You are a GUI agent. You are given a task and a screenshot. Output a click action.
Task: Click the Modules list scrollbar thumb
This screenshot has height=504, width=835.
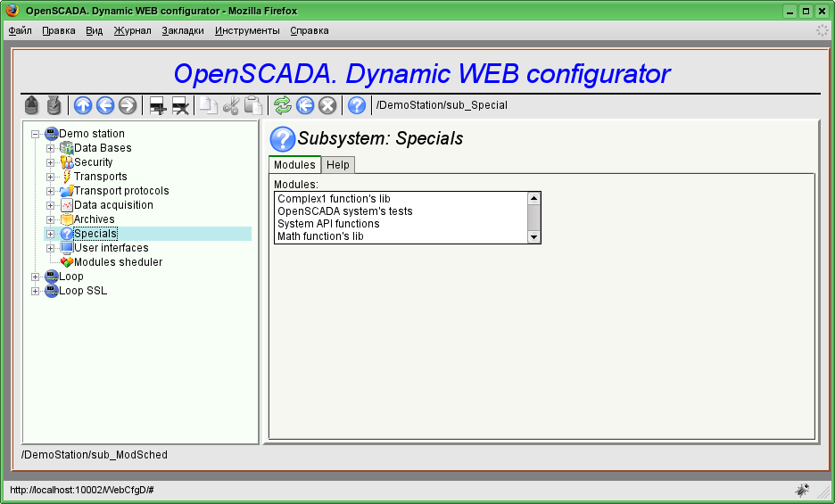(x=533, y=218)
